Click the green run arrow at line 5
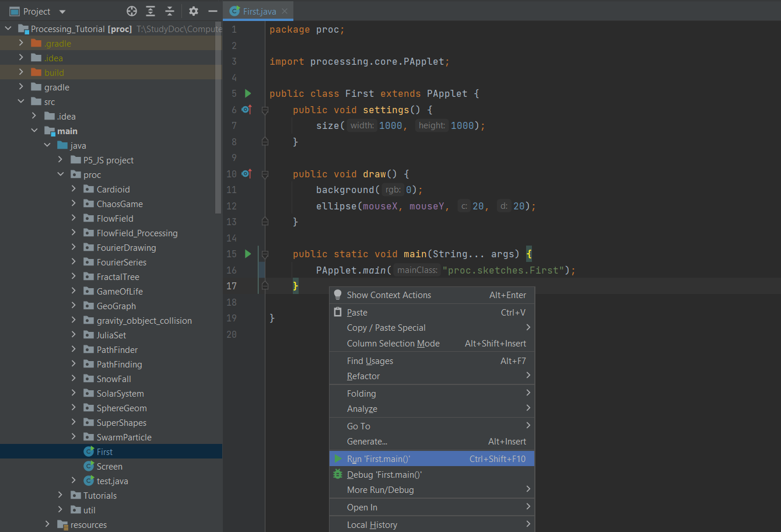 tap(248, 93)
